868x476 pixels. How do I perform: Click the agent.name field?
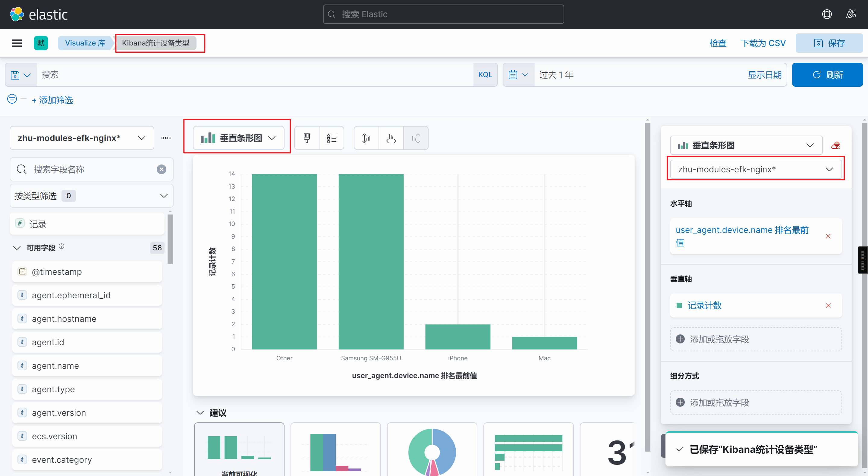(87, 365)
